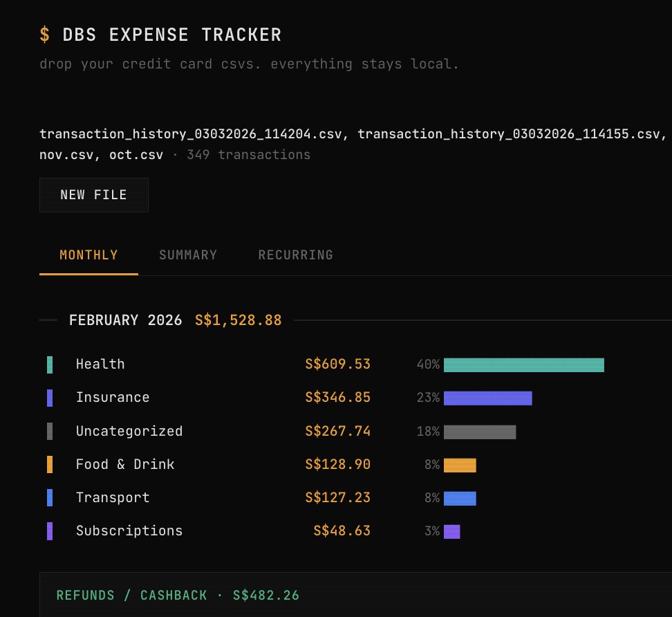This screenshot has width=672, height=617.
Task: Switch to the MONTHLY tab
Action: click(x=88, y=255)
